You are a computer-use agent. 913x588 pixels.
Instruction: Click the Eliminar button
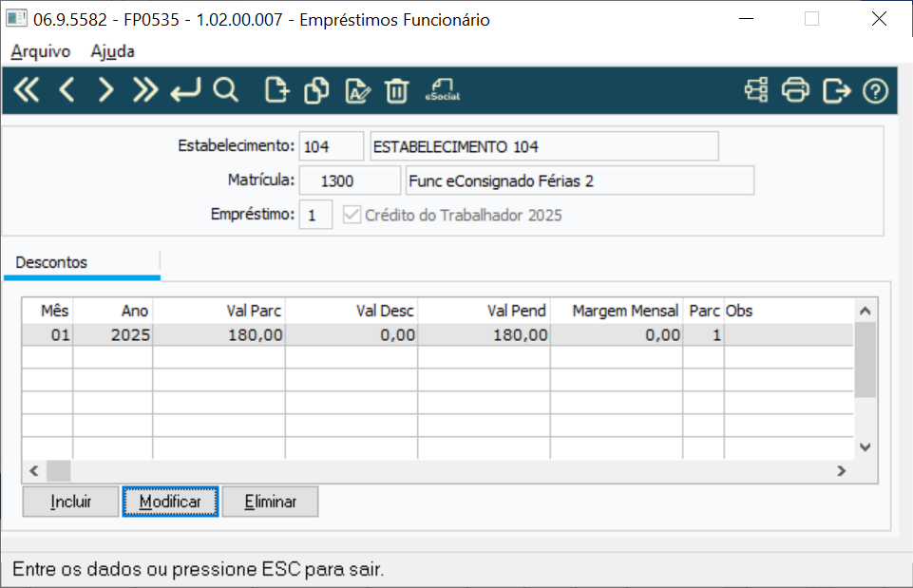tap(270, 502)
